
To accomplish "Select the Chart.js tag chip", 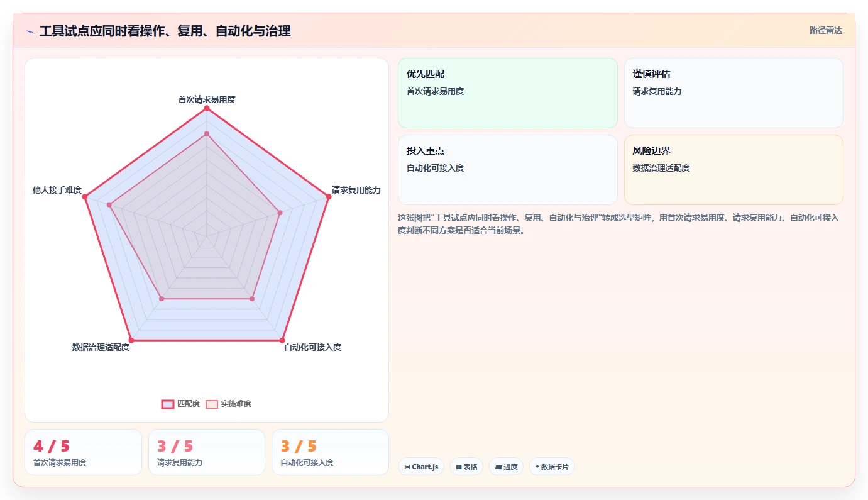I will 421,467.
